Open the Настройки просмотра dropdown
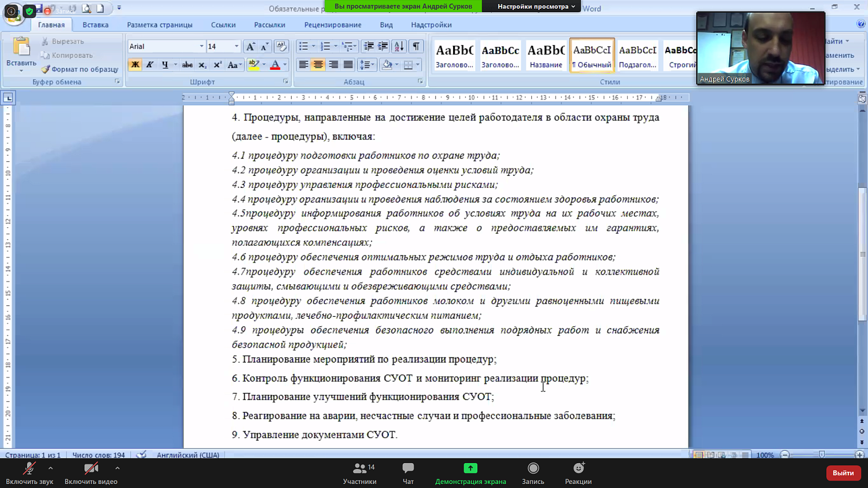Screen dimensions: 868x488 coord(536,6)
